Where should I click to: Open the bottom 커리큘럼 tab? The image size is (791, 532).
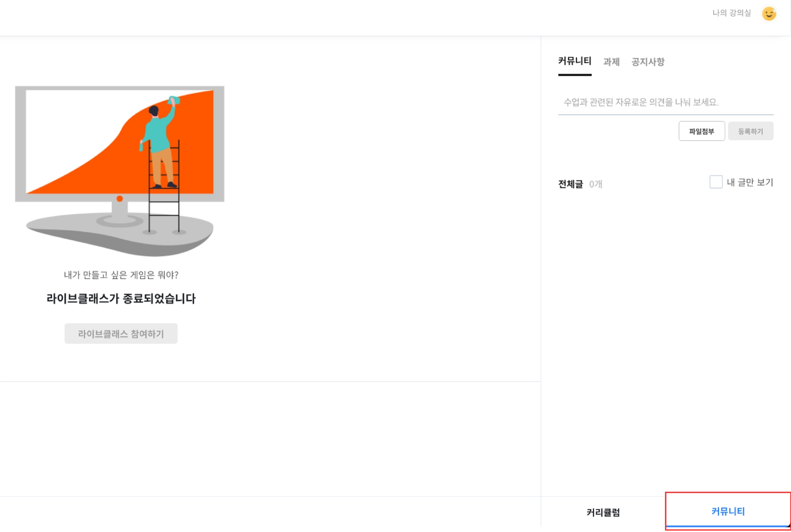(x=603, y=512)
